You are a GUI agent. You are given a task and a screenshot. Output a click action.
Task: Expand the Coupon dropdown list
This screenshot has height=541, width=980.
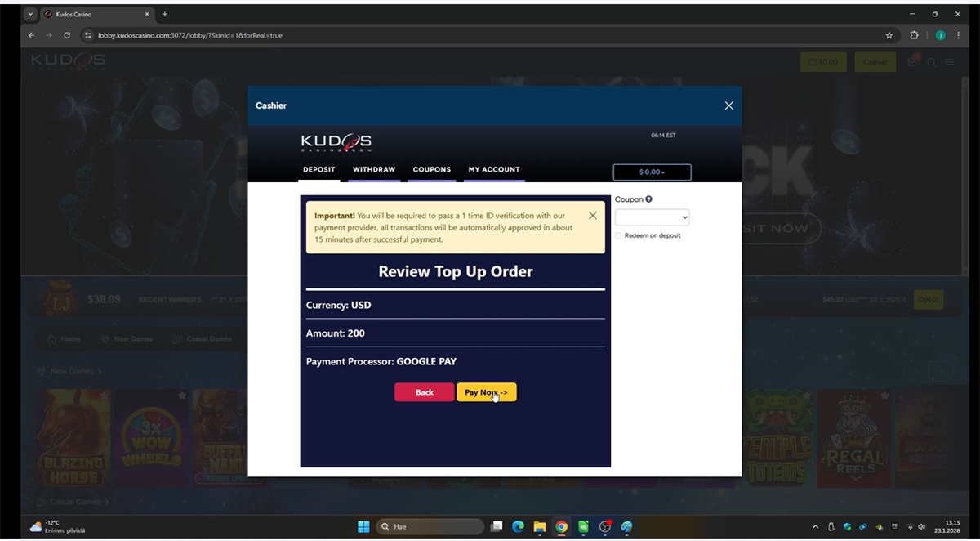[x=652, y=217]
